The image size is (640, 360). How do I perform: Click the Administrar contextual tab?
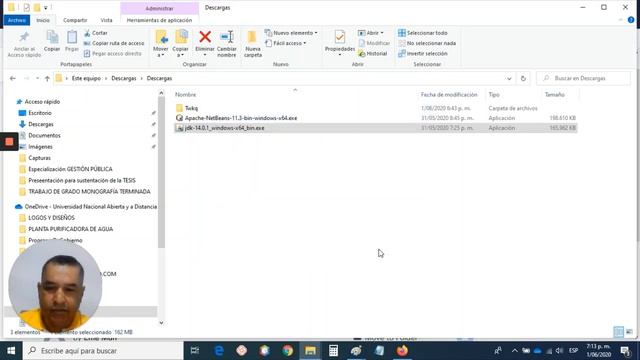[x=159, y=8]
